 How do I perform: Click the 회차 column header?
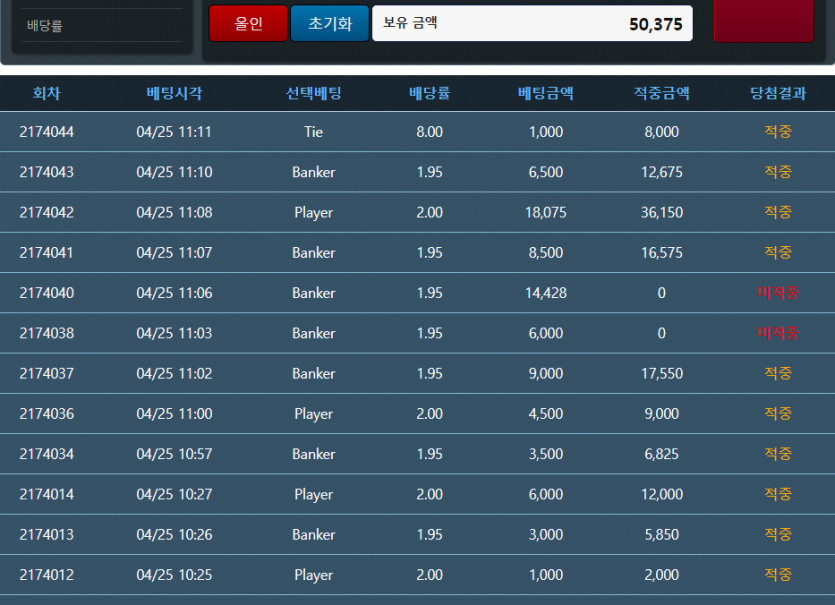pyautogui.click(x=46, y=94)
